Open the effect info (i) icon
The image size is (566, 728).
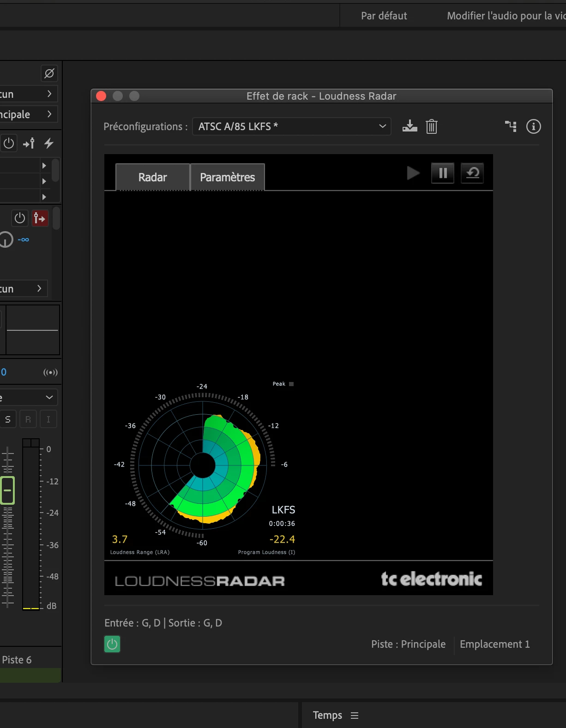click(534, 126)
